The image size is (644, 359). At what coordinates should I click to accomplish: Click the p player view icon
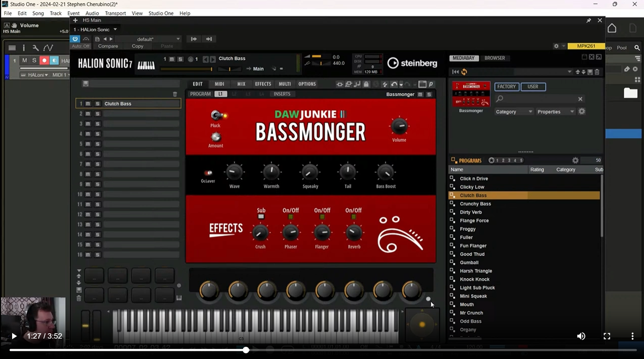431,84
